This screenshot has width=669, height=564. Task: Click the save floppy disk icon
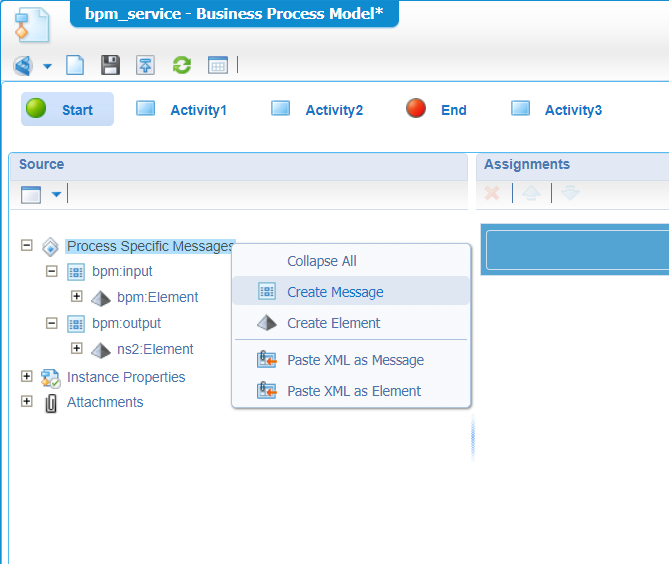coord(110,66)
